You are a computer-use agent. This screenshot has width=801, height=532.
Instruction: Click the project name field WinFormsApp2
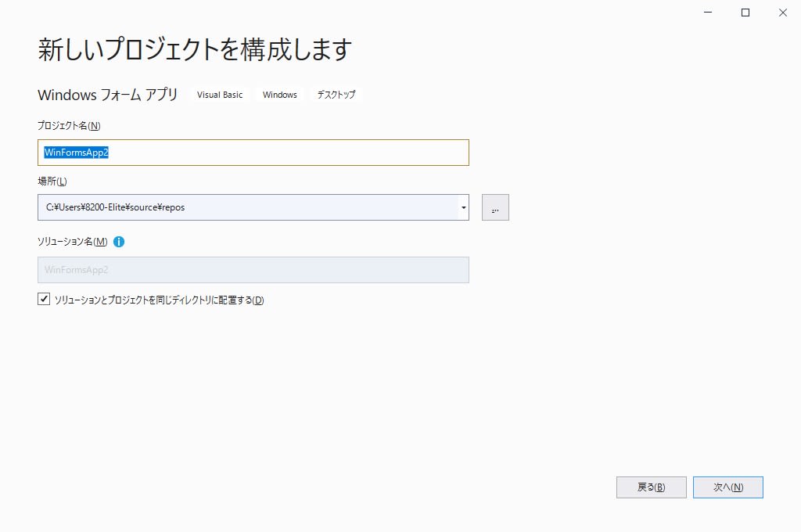[253, 153]
